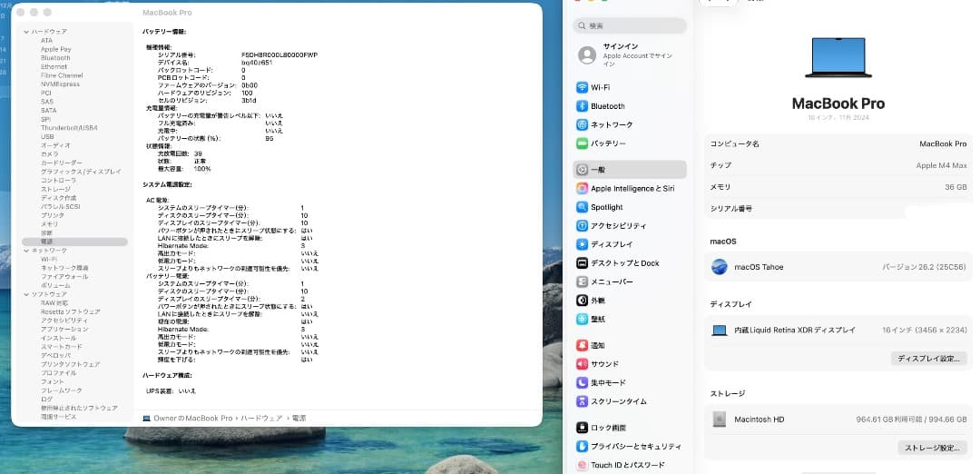Select USB in hardware list
Image resolution: width=980 pixels, height=474 pixels.
tap(47, 137)
